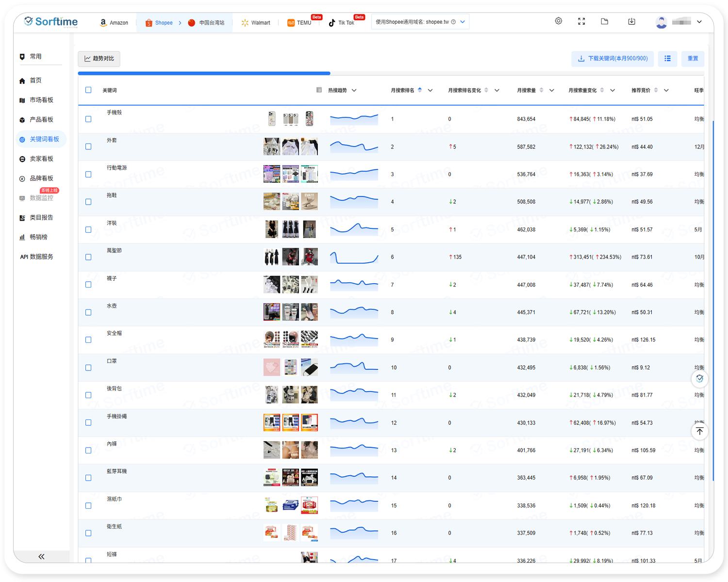This screenshot has height=582, width=728.
Task: Click the blue horizontal scrollbar above table
Action: coord(204,74)
